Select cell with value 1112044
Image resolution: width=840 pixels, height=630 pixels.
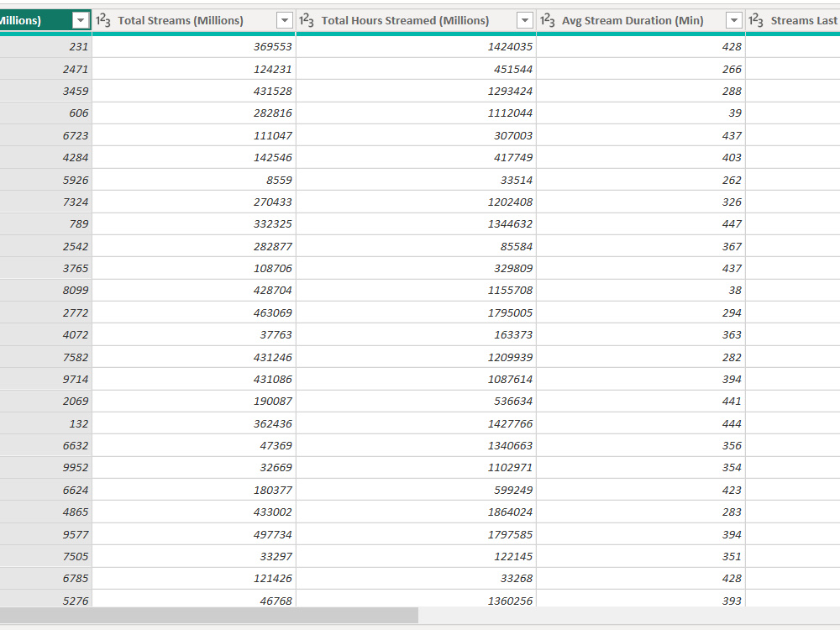tap(417, 113)
